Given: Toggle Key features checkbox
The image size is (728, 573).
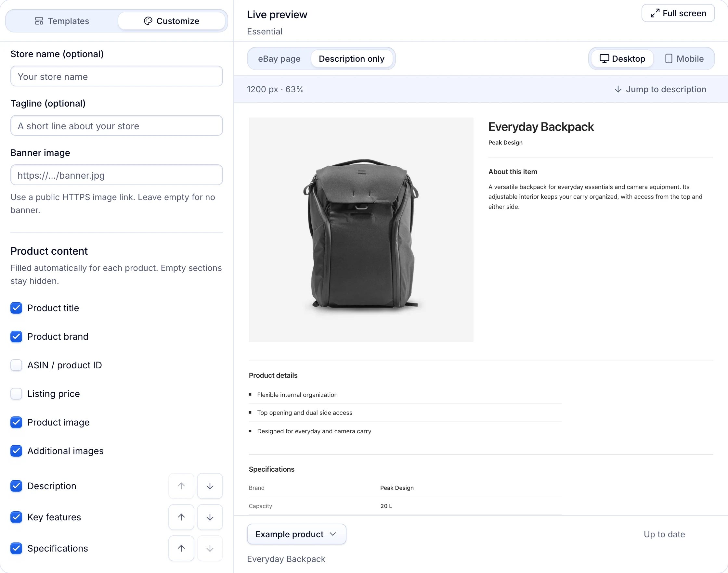Looking at the screenshot, I should pos(16,517).
